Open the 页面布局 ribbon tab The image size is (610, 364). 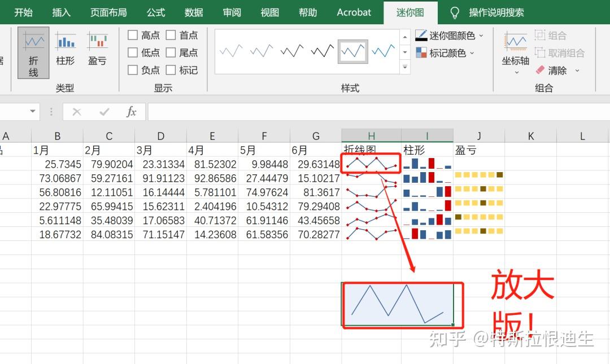108,12
